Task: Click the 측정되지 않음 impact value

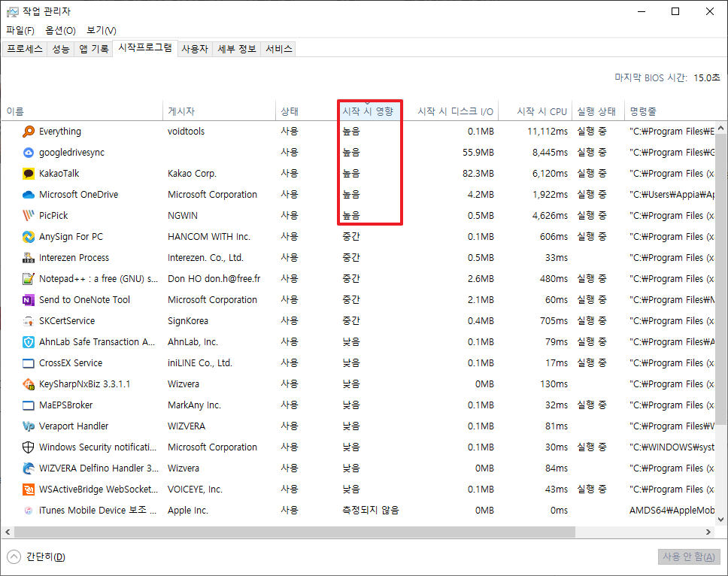Action: [x=371, y=511]
